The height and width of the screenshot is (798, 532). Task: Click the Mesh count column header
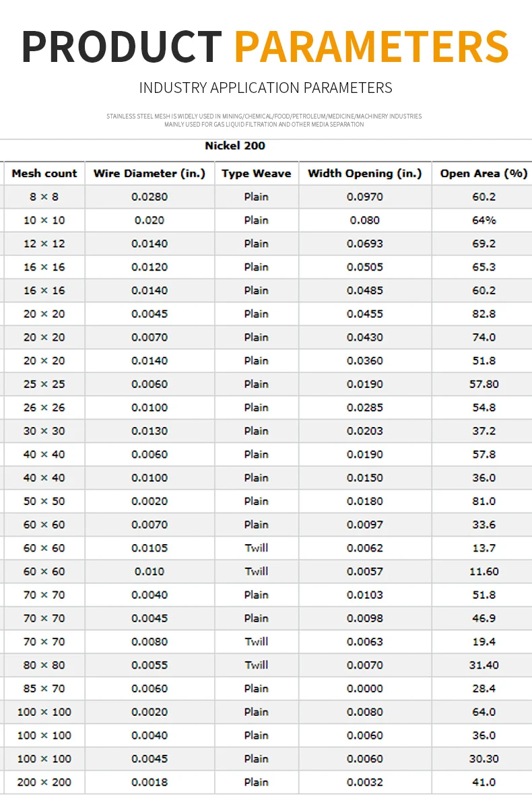pos(44,174)
